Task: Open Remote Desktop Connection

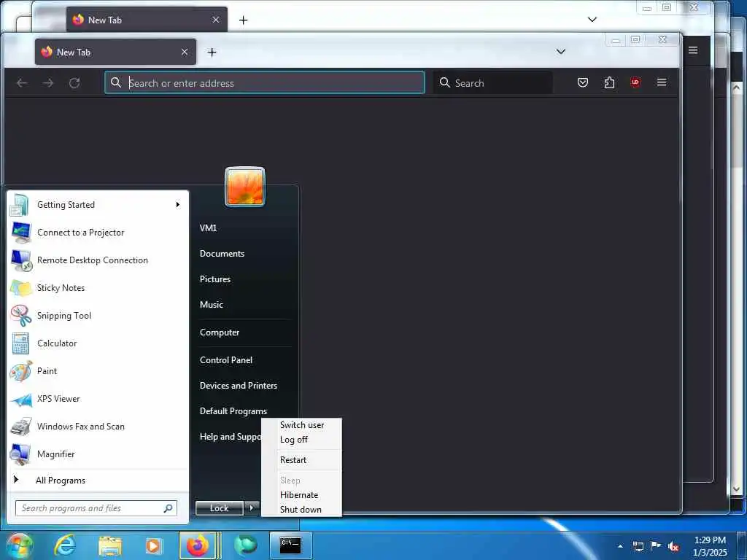Action: tap(98, 260)
